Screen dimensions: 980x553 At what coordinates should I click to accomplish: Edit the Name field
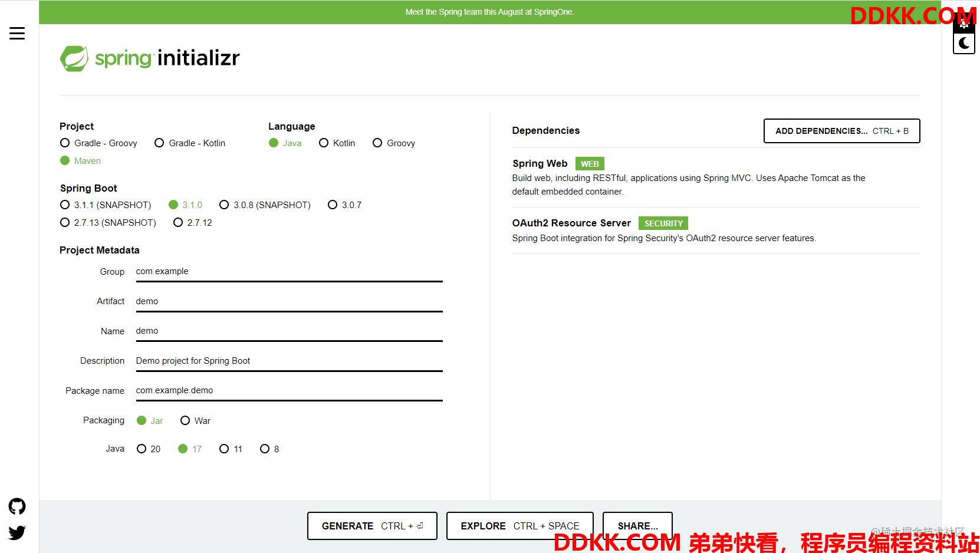pyautogui.click(x=289, y=331)
